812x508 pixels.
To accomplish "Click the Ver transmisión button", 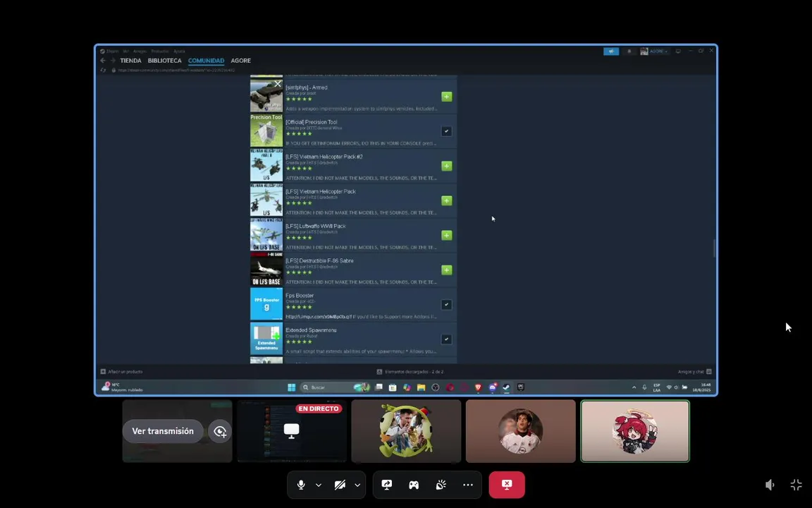I will tap(163, 431).
